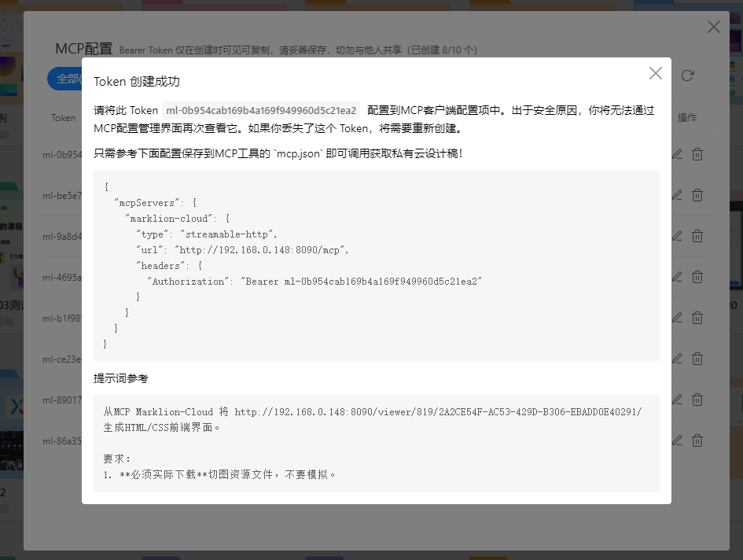The image size is (743, 560).
Task: Click the viewer URL in the prompt reference
Action: coord(438,412)
